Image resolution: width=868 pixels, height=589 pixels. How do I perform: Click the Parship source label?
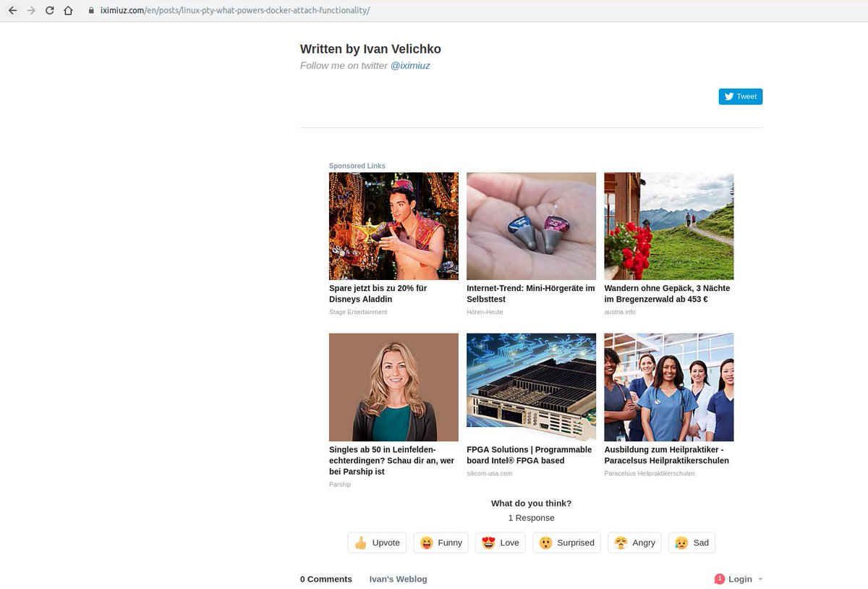tap(340, 484)
